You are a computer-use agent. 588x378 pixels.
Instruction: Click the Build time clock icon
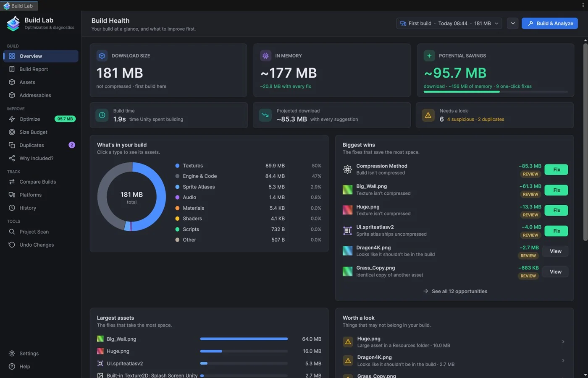[x=102, y=115]
